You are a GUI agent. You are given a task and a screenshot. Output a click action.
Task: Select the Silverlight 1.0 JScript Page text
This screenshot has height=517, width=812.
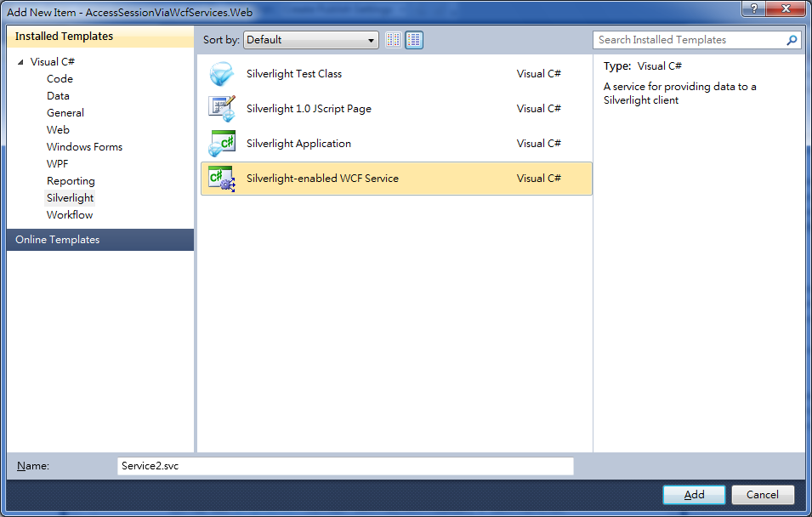309,109
